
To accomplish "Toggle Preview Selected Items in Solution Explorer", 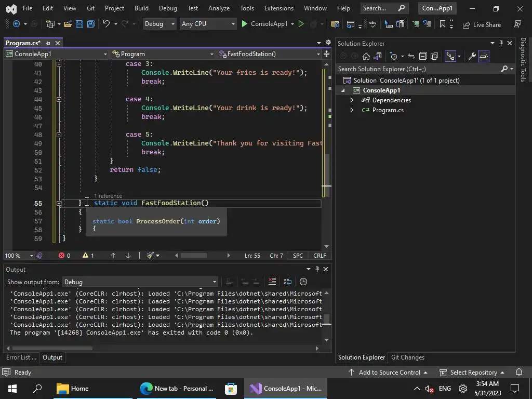I will (x=484, y=56).
